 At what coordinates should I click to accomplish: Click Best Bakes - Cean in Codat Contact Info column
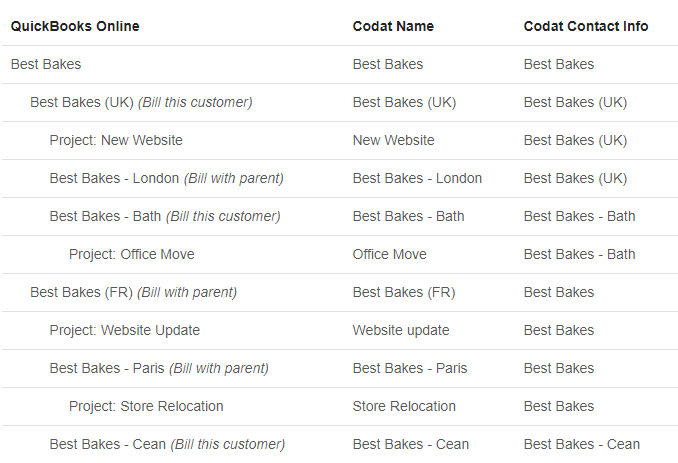[581, 444]
